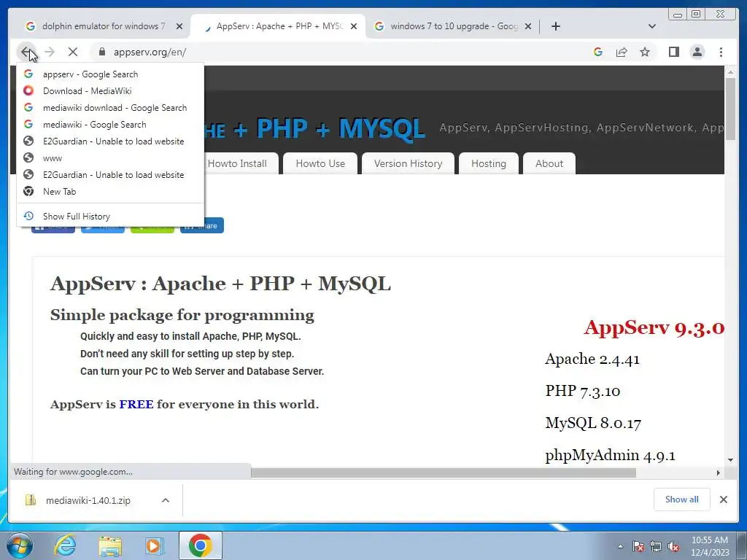Expand mediawiki-1.40.1.zip download options chevron
The width and height of the screenshot is (747, 560).
166,500
